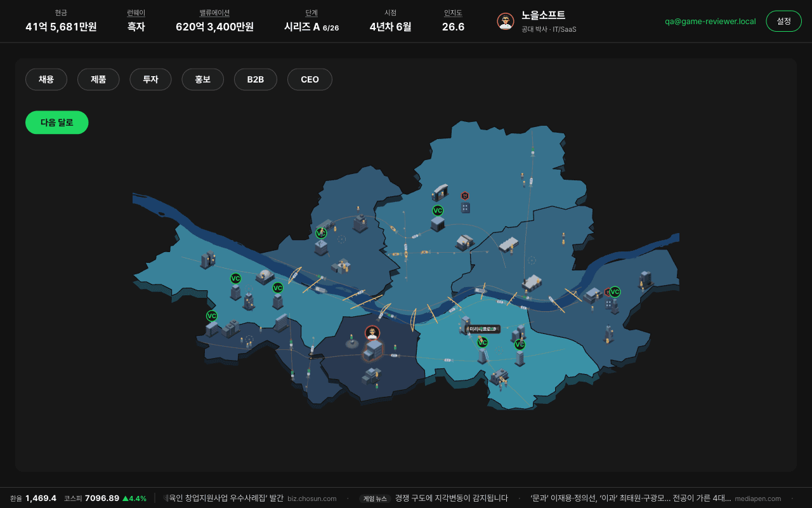This screenshot has height=508, width=812.
Task: Click the westernmost VC marker on the map
Action: [x=212, y=316]
